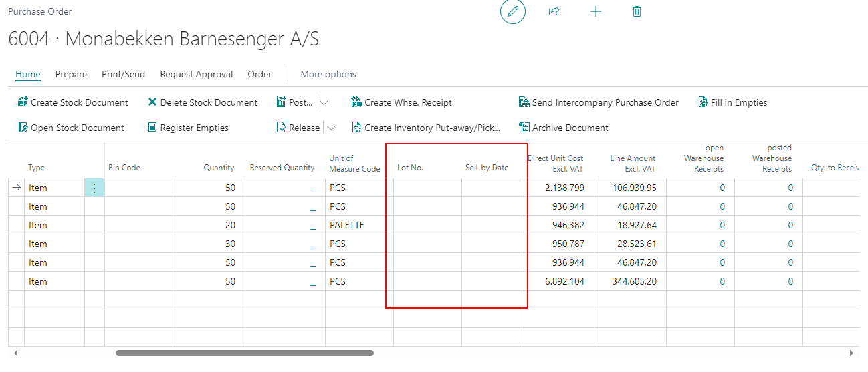This screenshot has width=868, height=372.
Task: Click the plus icon to create new
Action: tap(596, 12)
